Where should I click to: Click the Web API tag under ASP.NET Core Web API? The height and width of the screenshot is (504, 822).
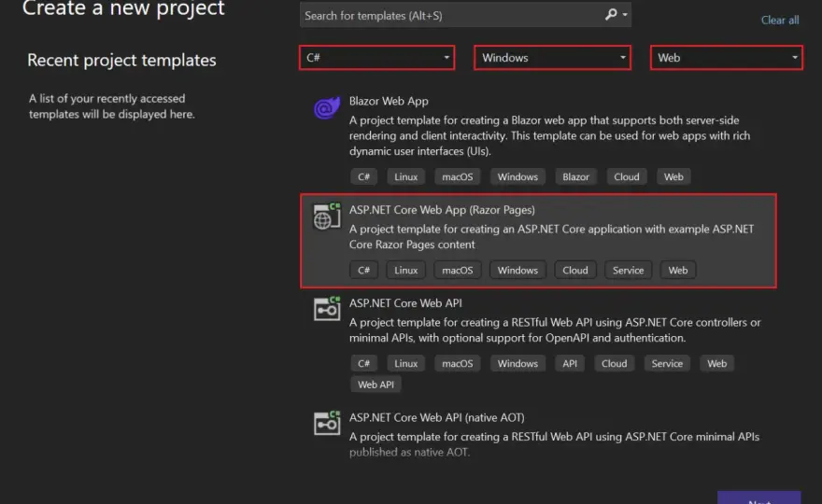(376, 384)
